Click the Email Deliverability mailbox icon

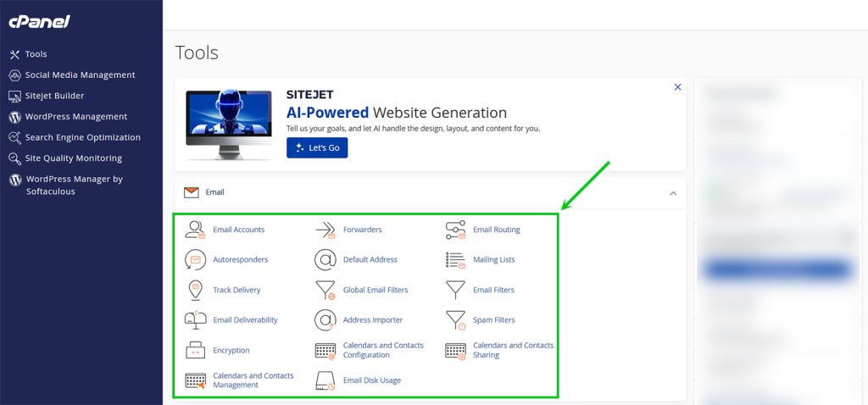pyautogui.click(x=195, y=319)
